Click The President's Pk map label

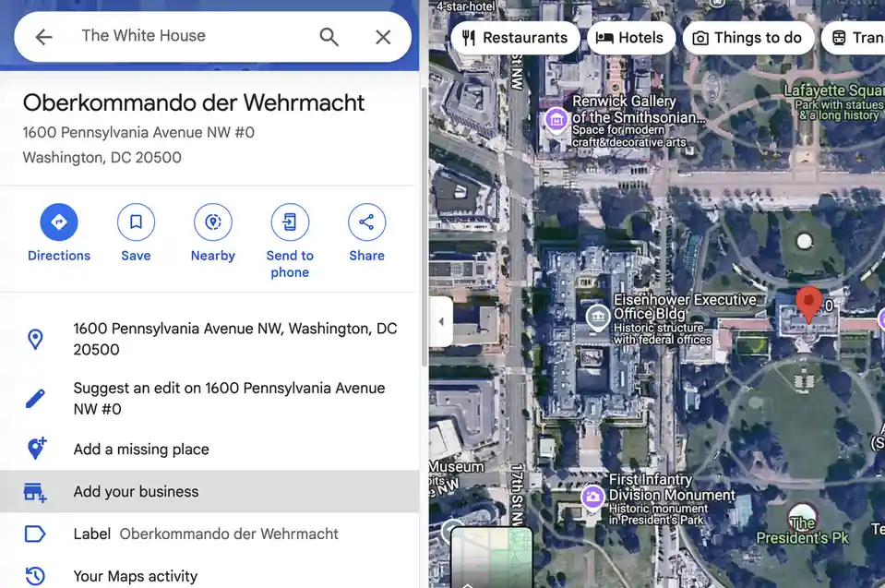[x=802, y=531]
